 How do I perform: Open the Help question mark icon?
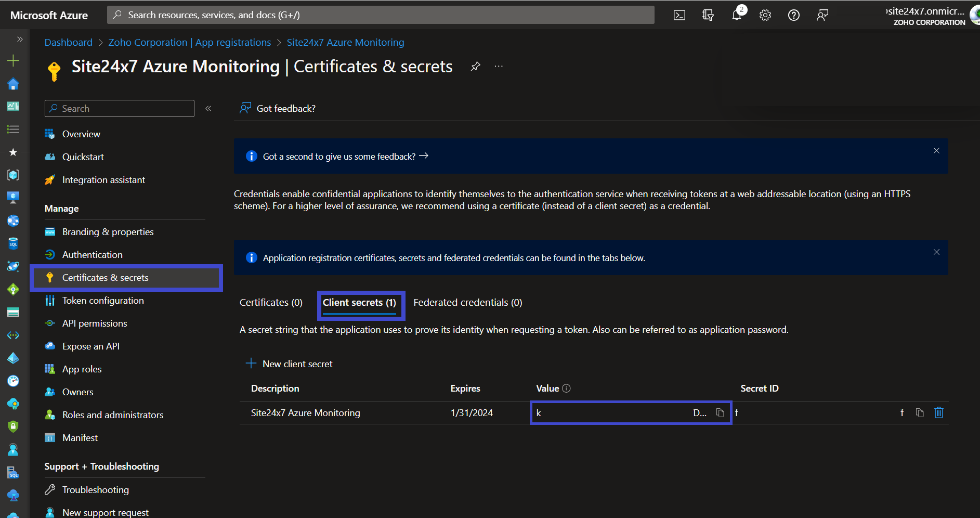pyautogui.click(x=793, y=15)
